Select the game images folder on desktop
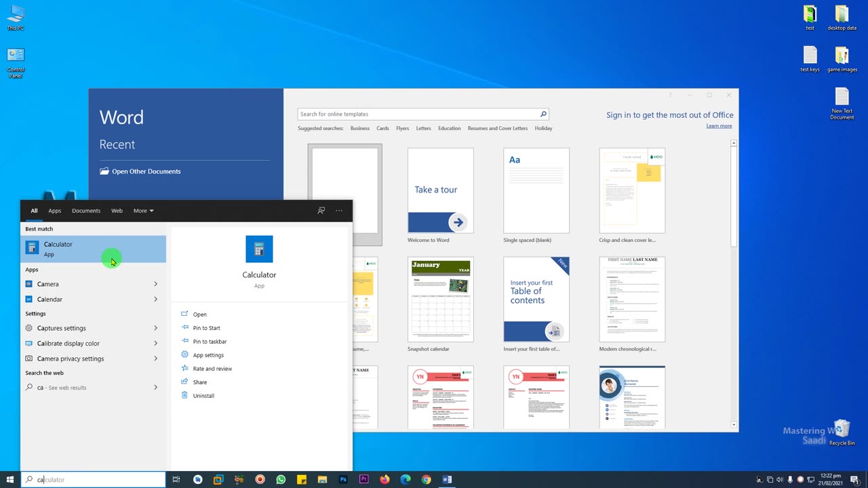868x488 pixels. tap(842, 59)
